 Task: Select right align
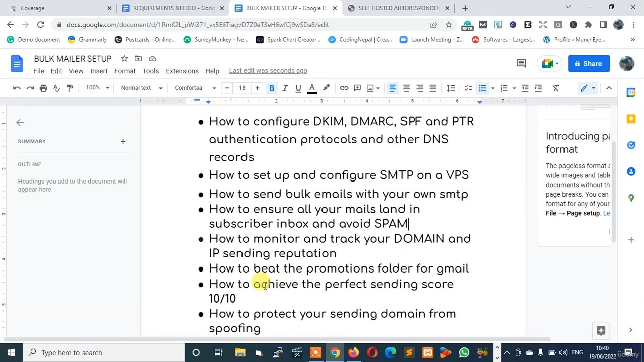pos(419,88)
